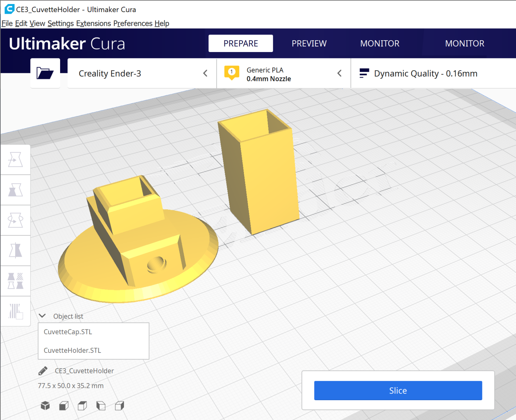
Task: Switch to front view orientation
Action: 64,406
